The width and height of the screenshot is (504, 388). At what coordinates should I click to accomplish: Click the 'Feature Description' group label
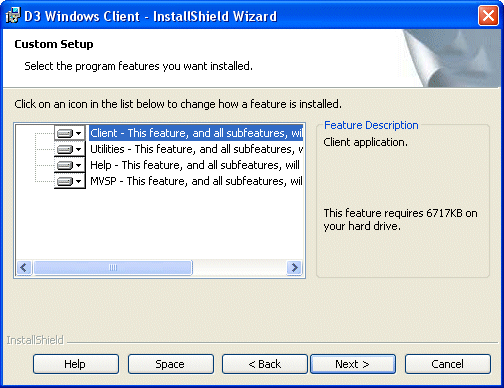tap(371, 125)
